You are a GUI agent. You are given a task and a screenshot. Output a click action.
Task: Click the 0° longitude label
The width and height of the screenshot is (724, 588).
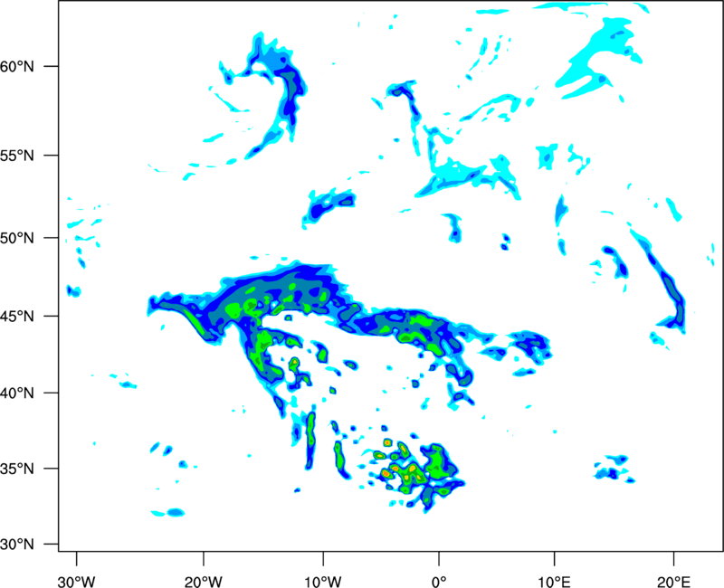(439, 582)
